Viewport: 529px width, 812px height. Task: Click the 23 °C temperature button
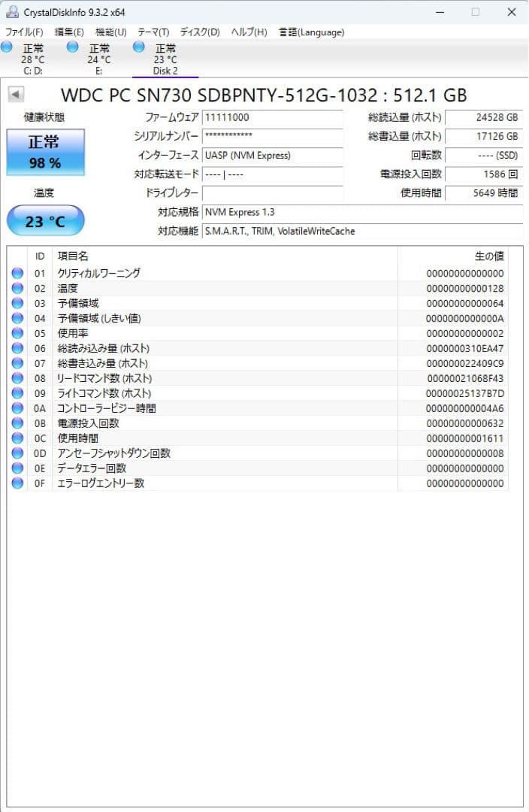click(x=45, y=221)
